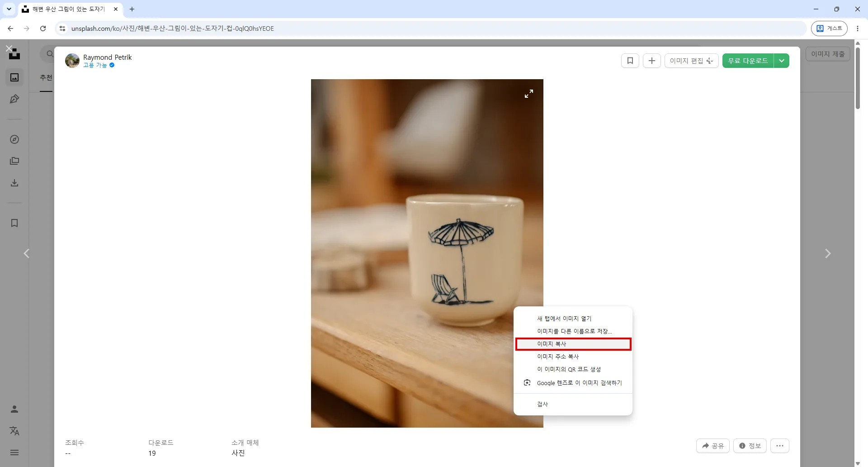This screenshot has width=868, height=467.
Task: Add photo to collection with plus button
Action: click(x=652, y=61)
